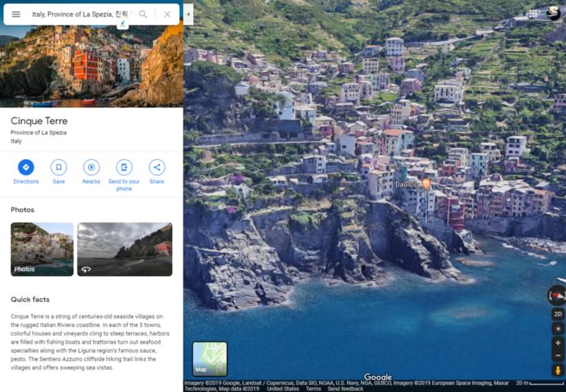Reset orientation using the compass

[x=556, y=296]
